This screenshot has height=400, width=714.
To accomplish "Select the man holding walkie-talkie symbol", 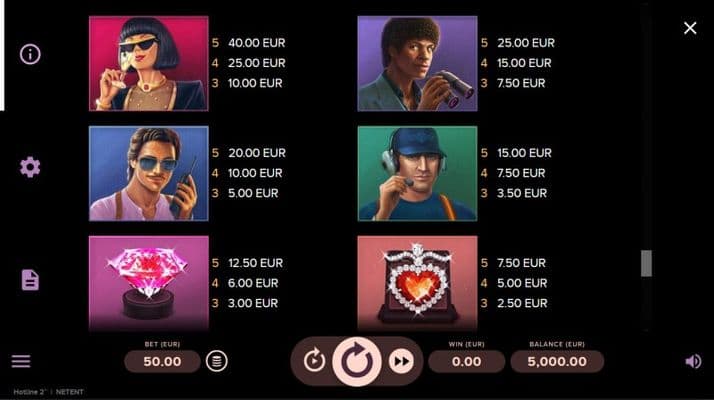I will [148, 174].
